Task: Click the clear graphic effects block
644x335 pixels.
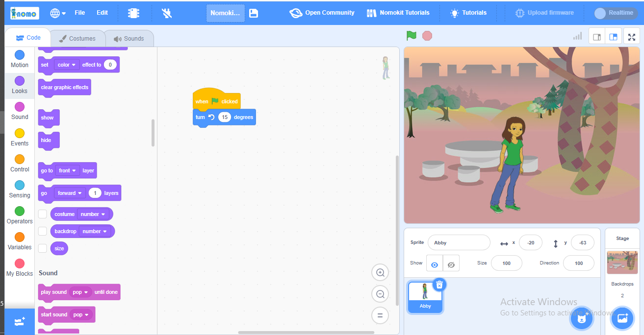Action: (65, 88)
